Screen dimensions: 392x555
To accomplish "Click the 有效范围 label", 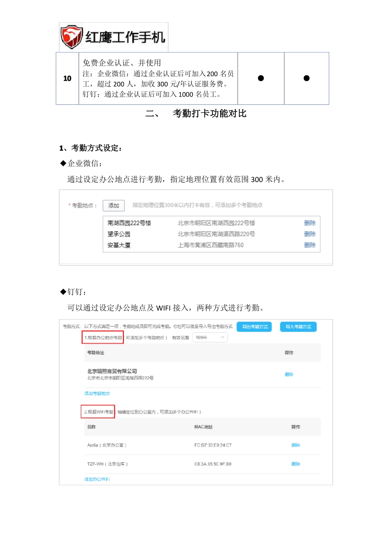I will [180, 338].
